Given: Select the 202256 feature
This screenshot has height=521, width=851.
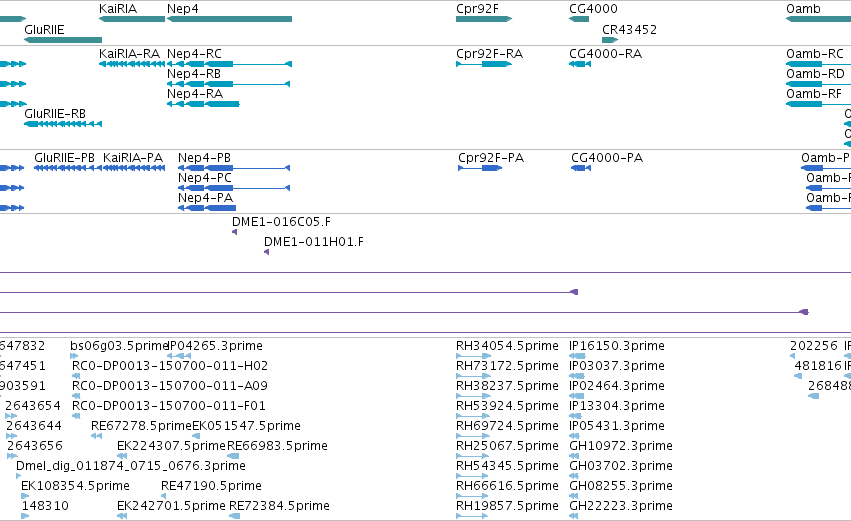Looking at the screenshot, I should click(792, 356).
